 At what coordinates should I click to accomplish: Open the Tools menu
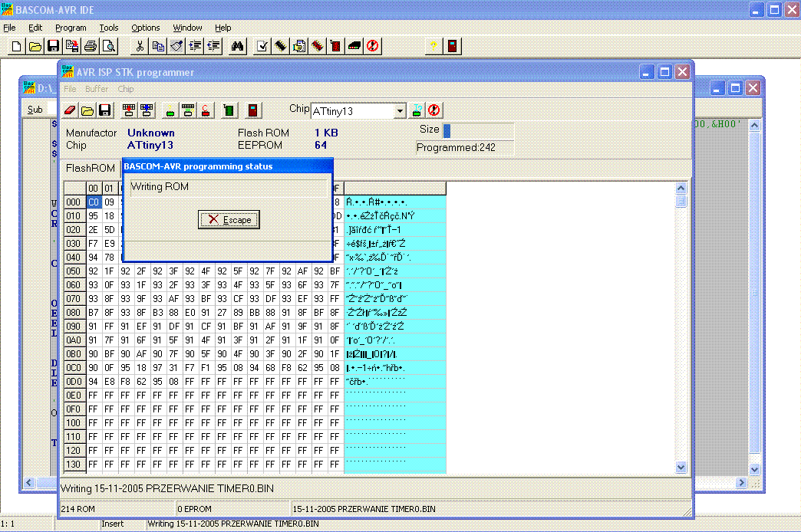pyautogui.click(x=108, y=28)
